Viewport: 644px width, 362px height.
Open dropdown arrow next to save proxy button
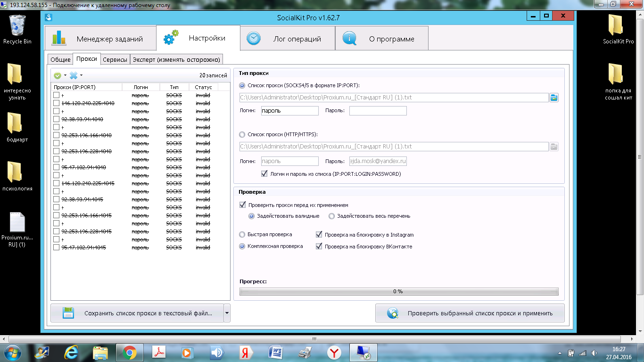click(x=227, y=313)
